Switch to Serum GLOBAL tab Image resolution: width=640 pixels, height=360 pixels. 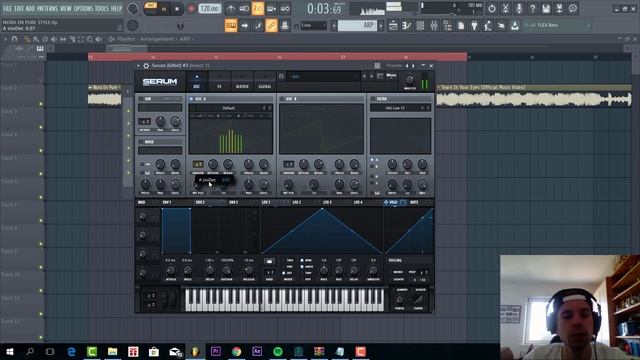click(264, 81)
